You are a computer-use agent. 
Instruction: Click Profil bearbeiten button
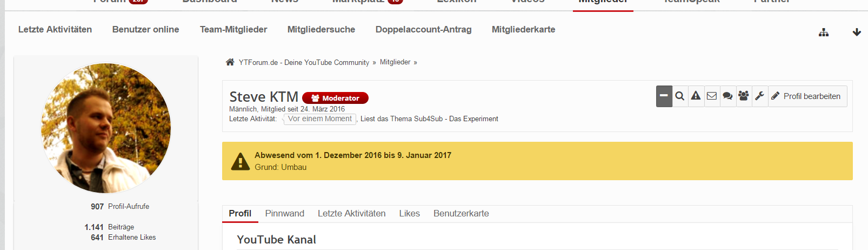tap(807, 96)
